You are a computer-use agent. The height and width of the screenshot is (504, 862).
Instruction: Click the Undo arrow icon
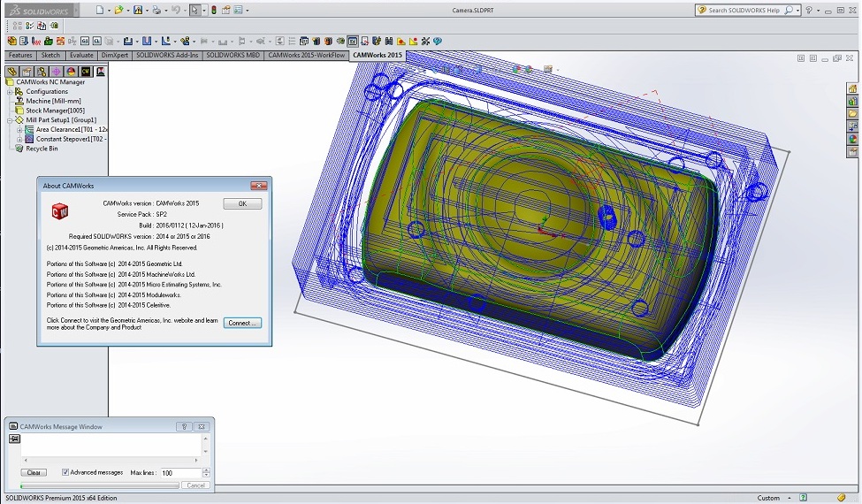tap(175, 10)
